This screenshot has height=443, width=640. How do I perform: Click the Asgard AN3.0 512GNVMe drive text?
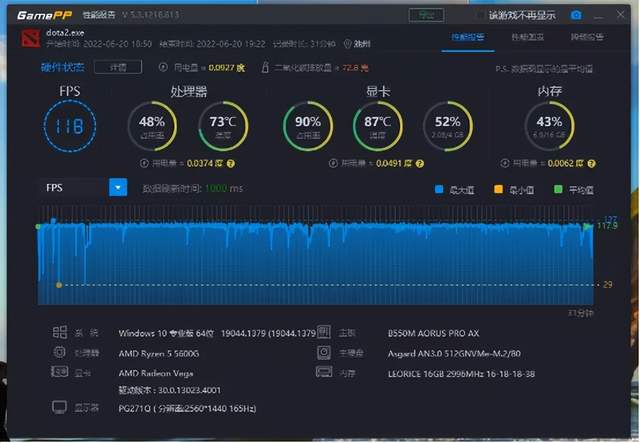454,353
